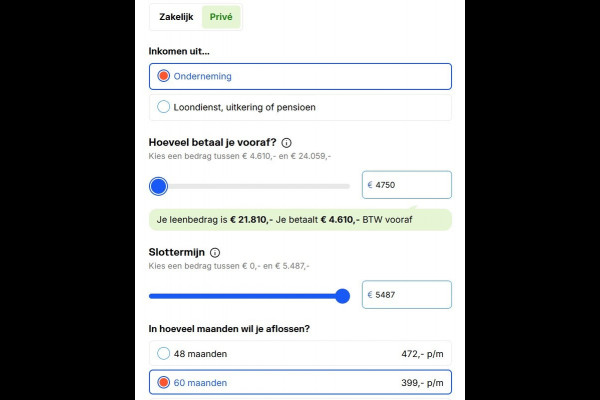This screenshot has height=400, width=600.
Task: Click the 399,- p/m monthly price
Action: point(422,382)
